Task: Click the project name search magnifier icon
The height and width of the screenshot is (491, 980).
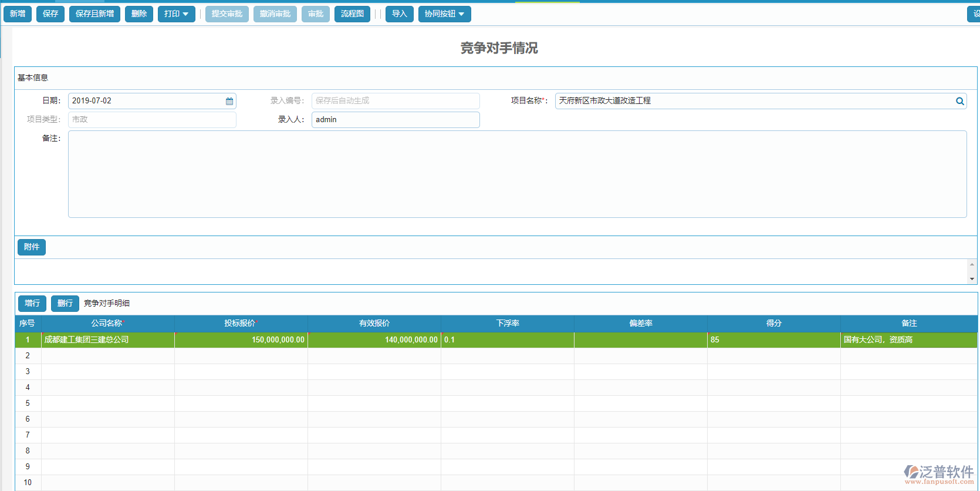Action: [959, 101]
